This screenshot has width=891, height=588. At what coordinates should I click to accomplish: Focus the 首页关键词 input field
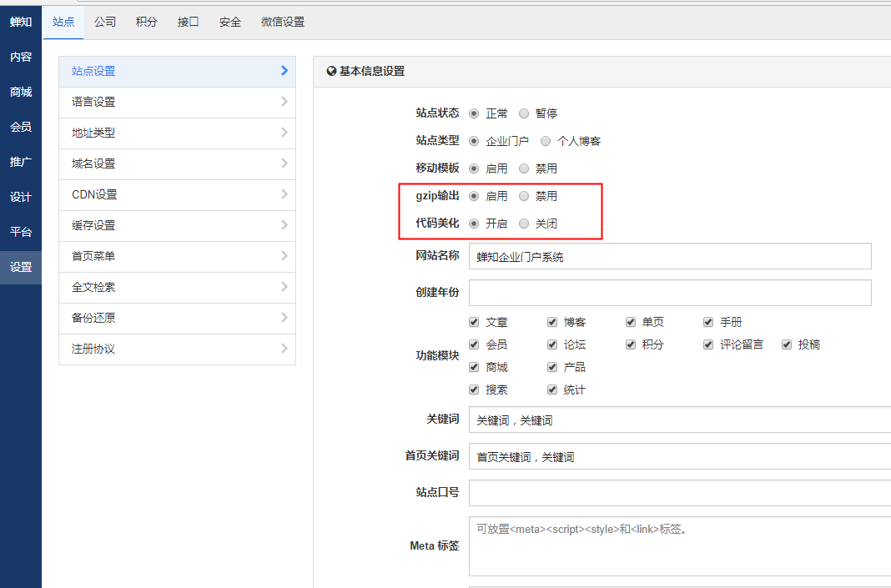click(680, 456)
